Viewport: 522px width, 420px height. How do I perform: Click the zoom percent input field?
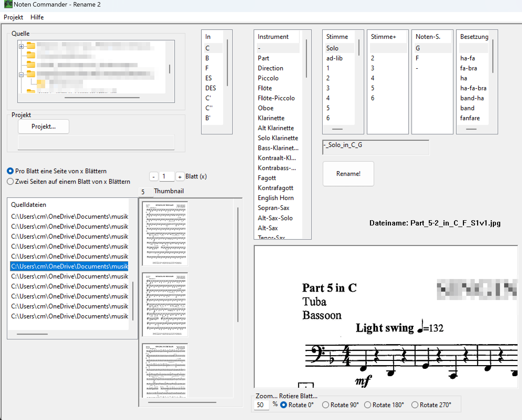[x=262, y=405]
